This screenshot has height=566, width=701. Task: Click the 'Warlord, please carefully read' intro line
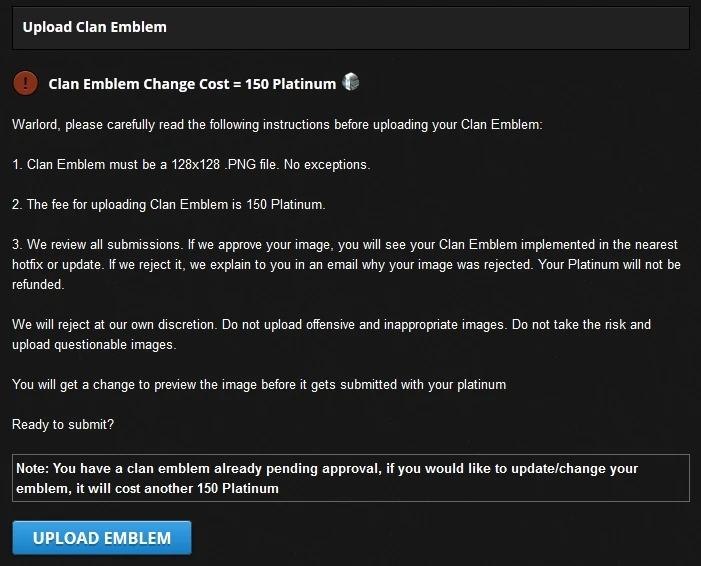276,125
